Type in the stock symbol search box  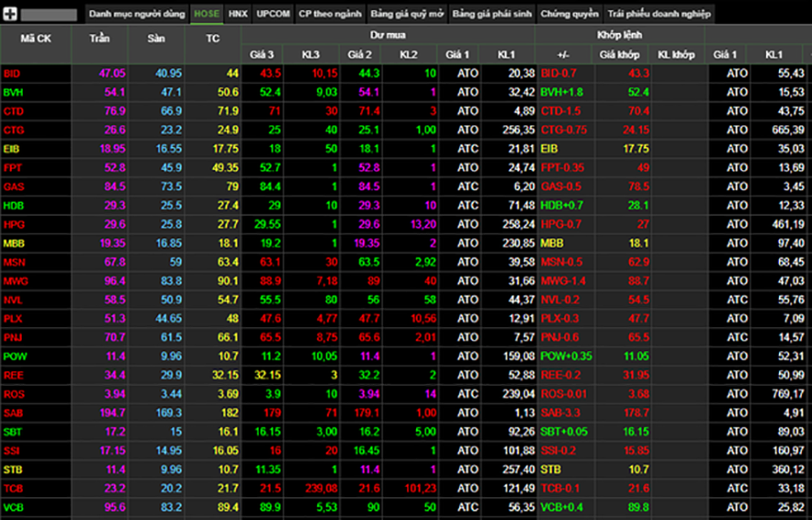[48, 15]
